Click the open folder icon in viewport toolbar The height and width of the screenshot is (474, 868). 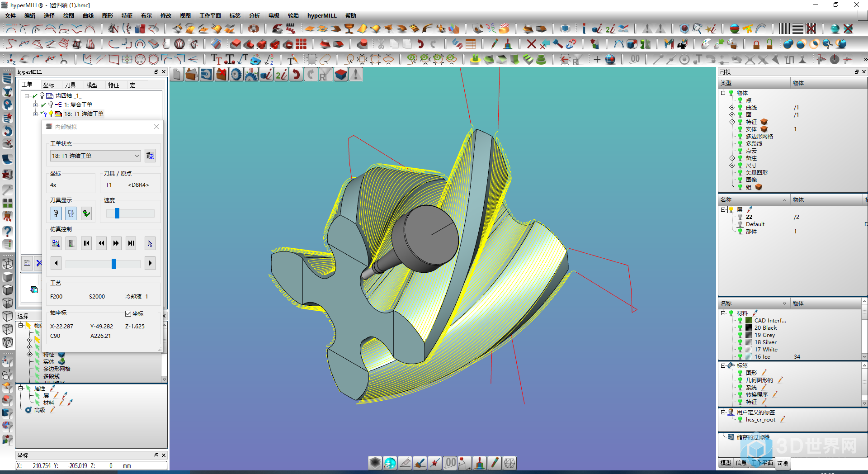[192, 75]
